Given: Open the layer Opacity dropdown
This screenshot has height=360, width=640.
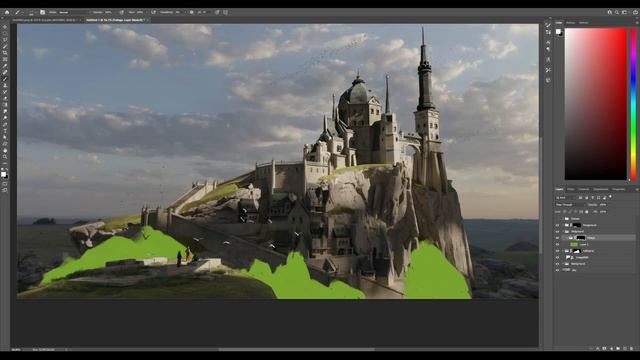Looking at the screenshot, I should (603, 205).
